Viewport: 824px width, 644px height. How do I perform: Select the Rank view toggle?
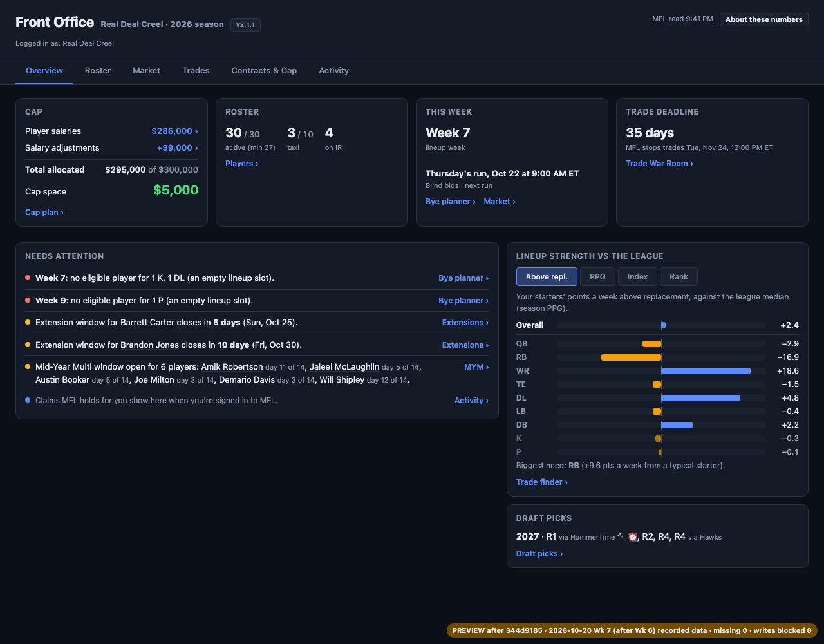coord(679,277)
